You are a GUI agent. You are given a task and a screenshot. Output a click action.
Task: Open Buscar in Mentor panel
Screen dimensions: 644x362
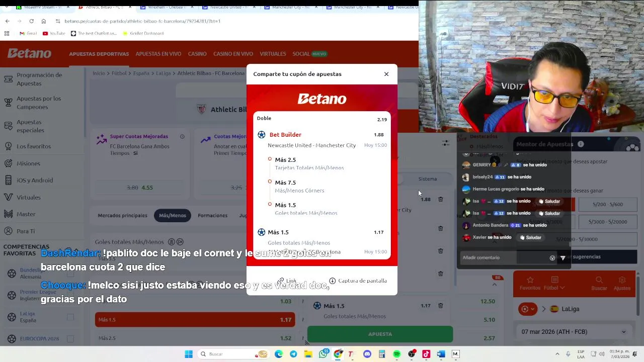coord(599,284)
